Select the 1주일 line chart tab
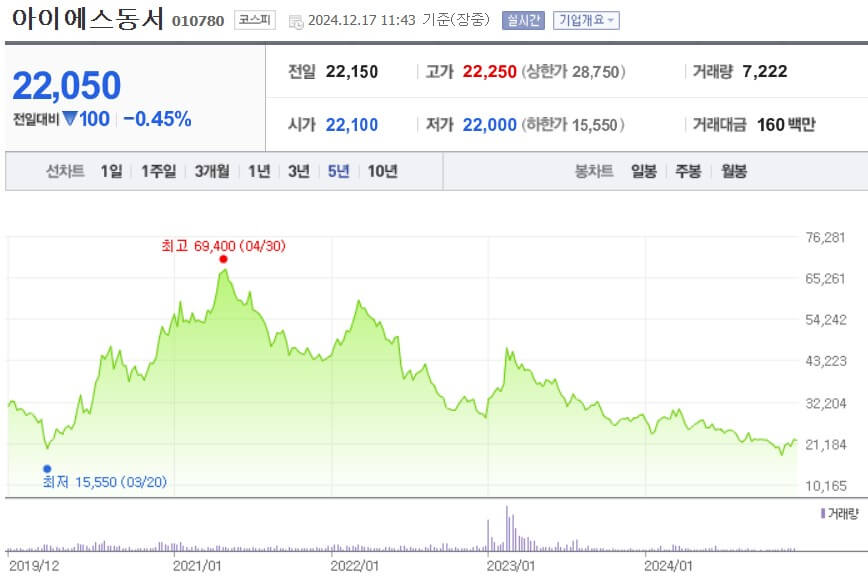868x584 pixels. [158, 171]
